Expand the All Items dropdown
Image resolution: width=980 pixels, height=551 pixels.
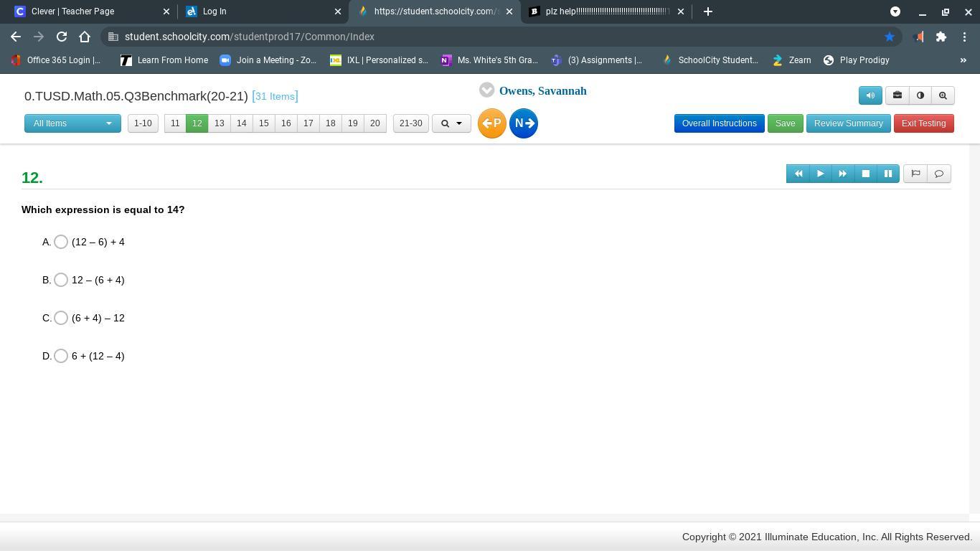tap(72, 123)
